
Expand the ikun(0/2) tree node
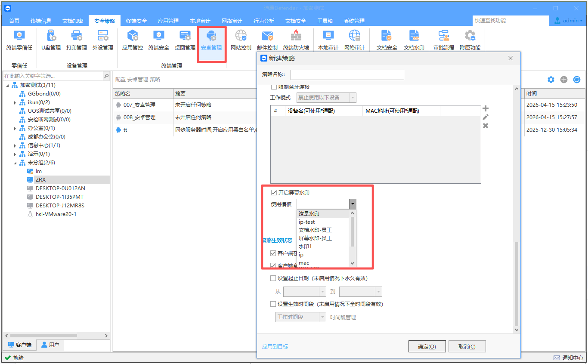[15, 102]
